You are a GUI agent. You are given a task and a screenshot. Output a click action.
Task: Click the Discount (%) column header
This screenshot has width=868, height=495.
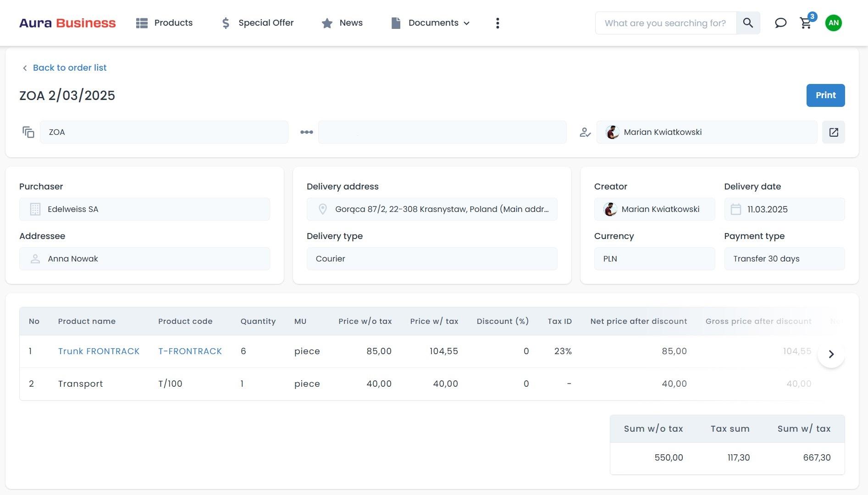click(x=503, y=322)
